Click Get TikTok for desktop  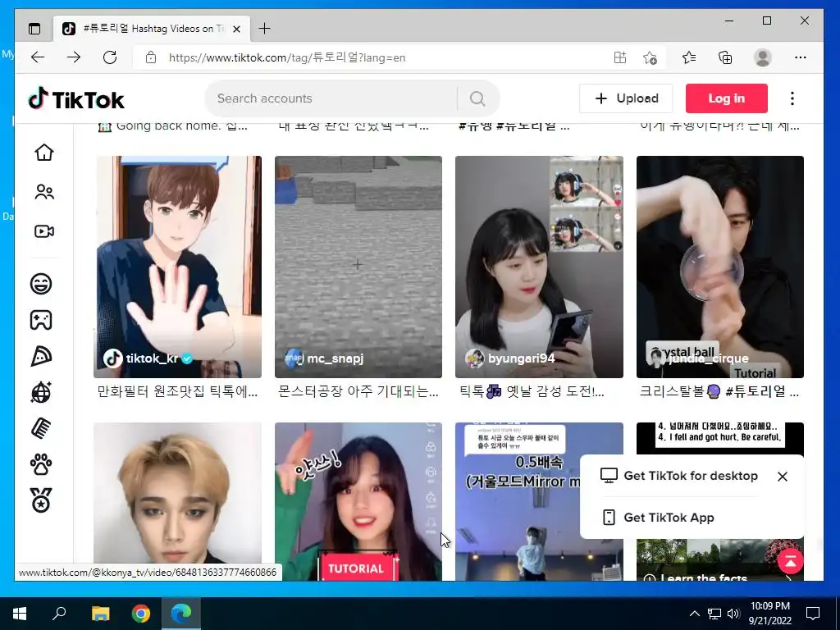pyautogui.click(x=679, y=476)
